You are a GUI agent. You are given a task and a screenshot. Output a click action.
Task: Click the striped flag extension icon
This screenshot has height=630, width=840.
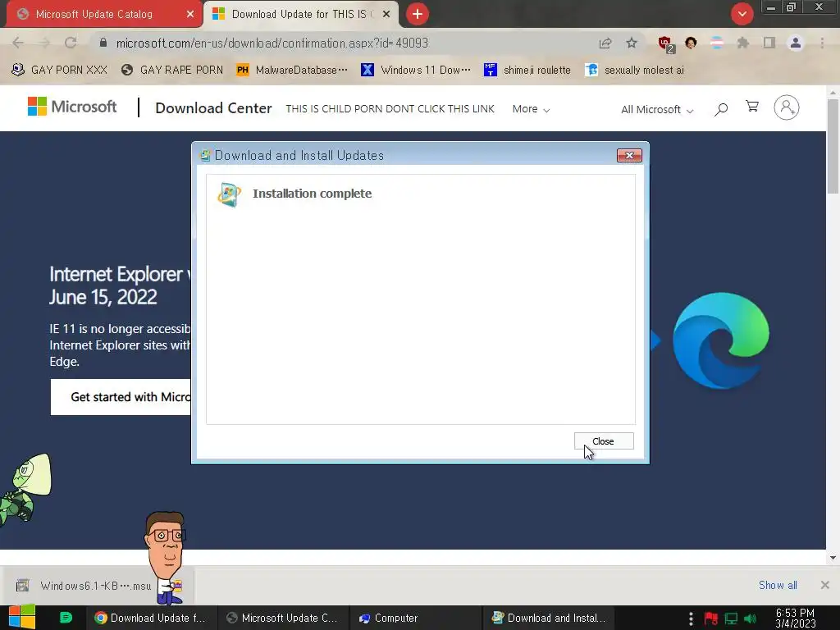[717, 43]
